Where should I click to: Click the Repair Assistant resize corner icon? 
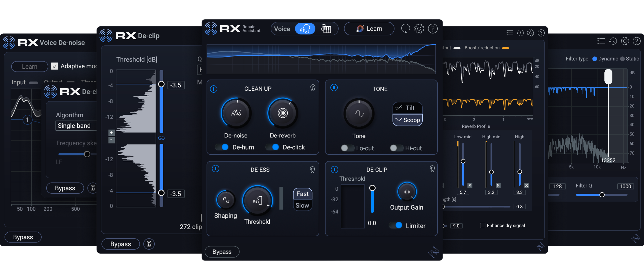(x=434, y=252)
